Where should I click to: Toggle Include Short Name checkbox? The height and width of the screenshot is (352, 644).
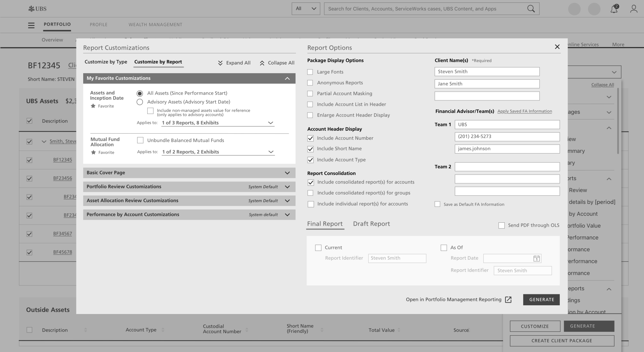click(x=311, y=149)
